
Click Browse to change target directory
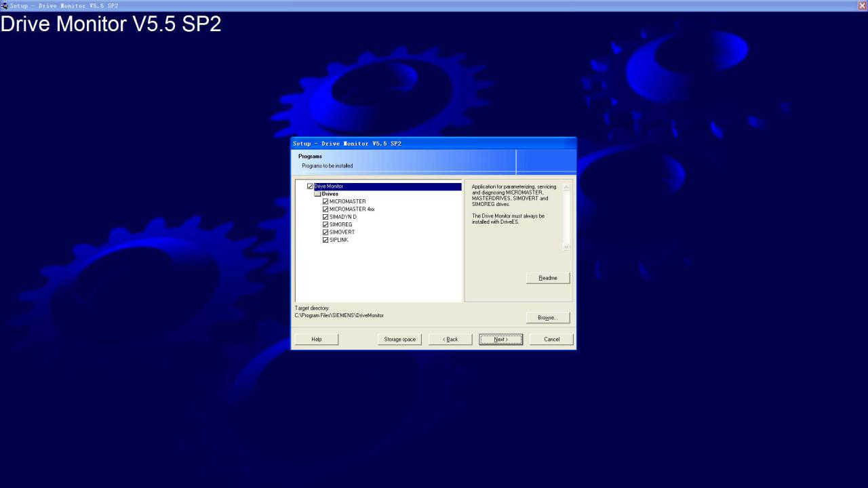(548, 317)
